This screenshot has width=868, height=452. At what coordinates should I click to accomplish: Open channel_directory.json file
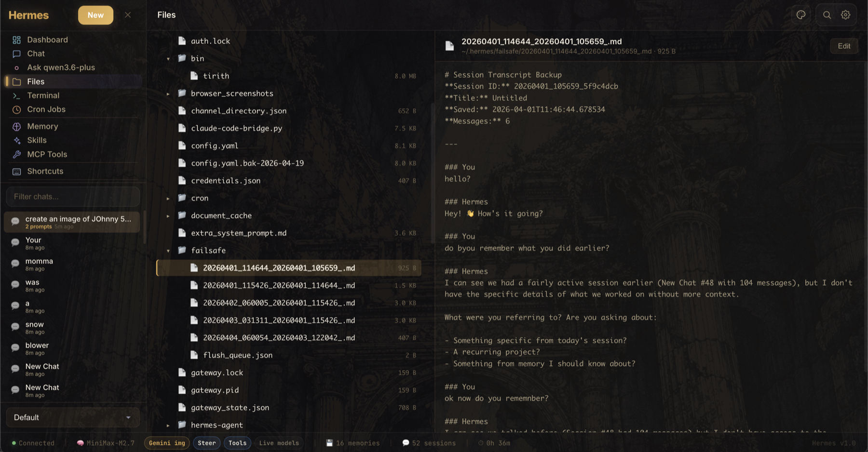click(288, 111)
